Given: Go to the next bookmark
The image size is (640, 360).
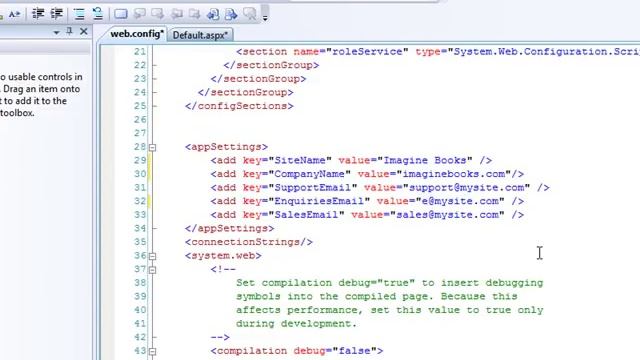Looking at the screenshot, I should (x=158, y=14).
